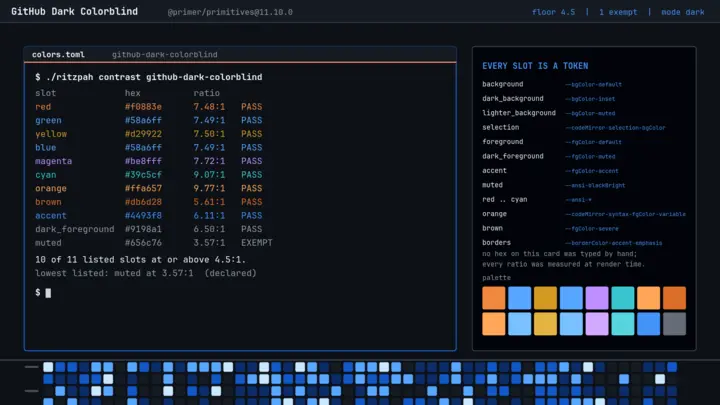The image size is (720, 405).
Task: Click the --fgColor-severe token
Action: point(592,229)
